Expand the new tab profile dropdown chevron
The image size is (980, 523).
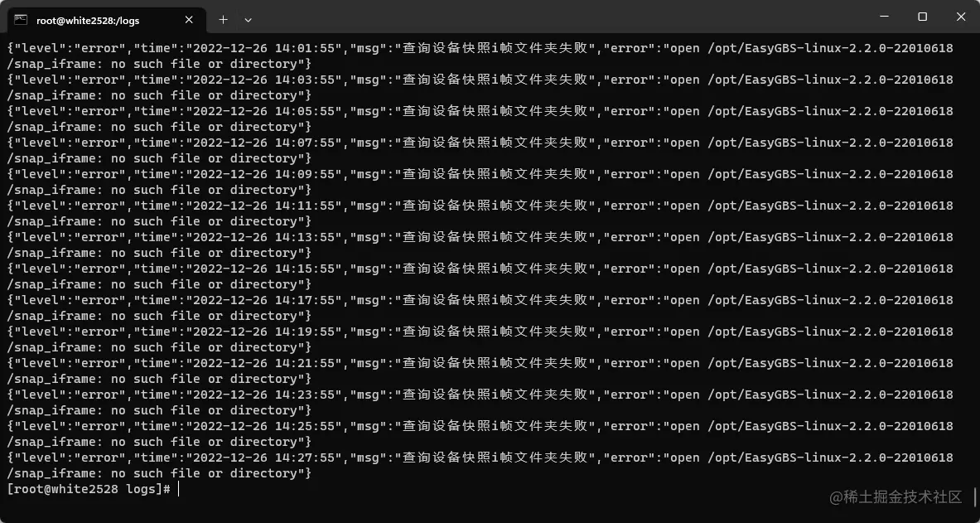click(x=249, y=20)
